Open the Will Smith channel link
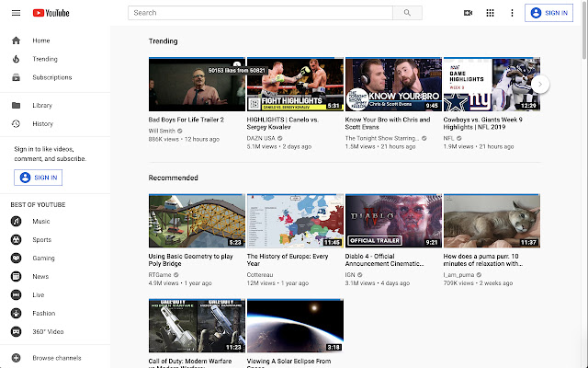Image resolution: width=588 pixels, height=368 pixels. tap(160, 131)
